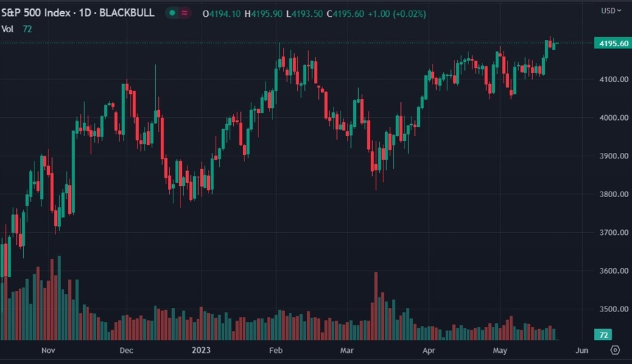Click the S&P 500 Index symbol title
Viewport: 632px width, 364px height.
pos(78,13)
